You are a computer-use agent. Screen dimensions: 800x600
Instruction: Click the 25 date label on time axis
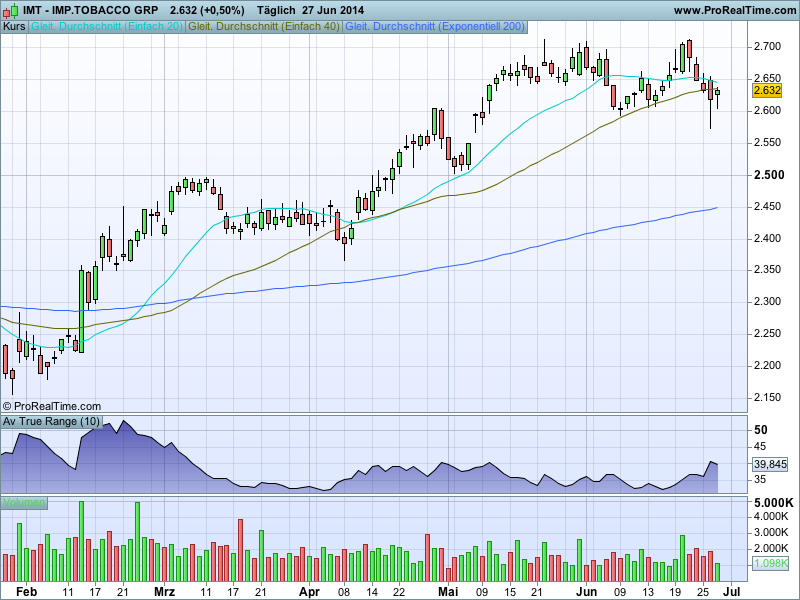(703, 592)
